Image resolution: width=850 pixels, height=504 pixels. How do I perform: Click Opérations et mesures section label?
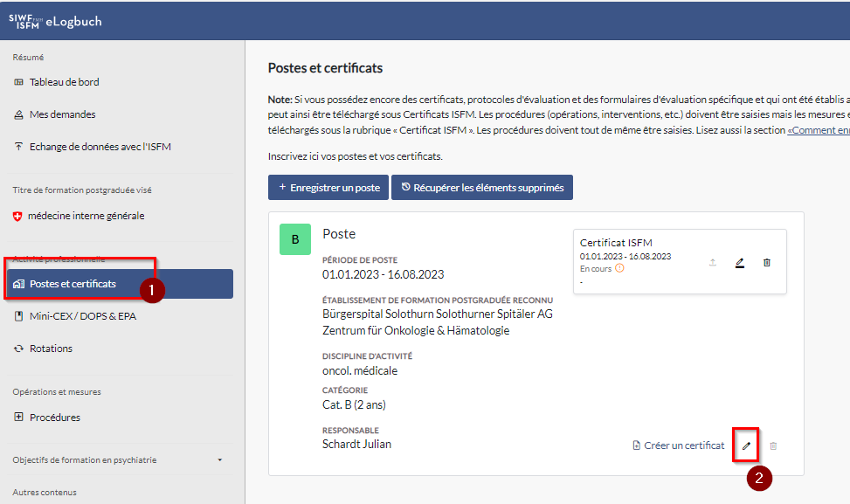57,392
